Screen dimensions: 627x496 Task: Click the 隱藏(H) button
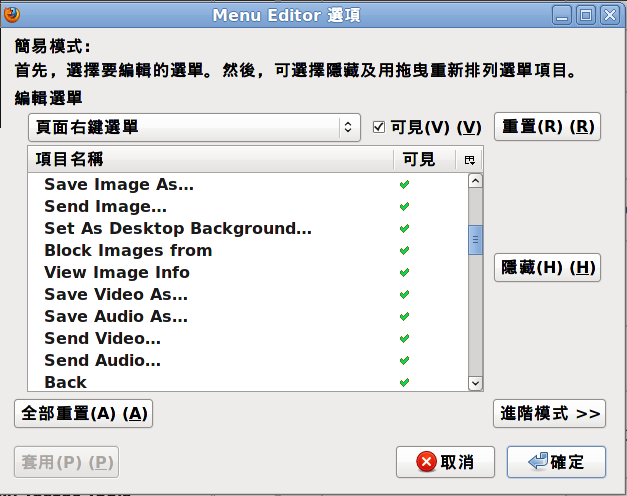click(547, 267)
